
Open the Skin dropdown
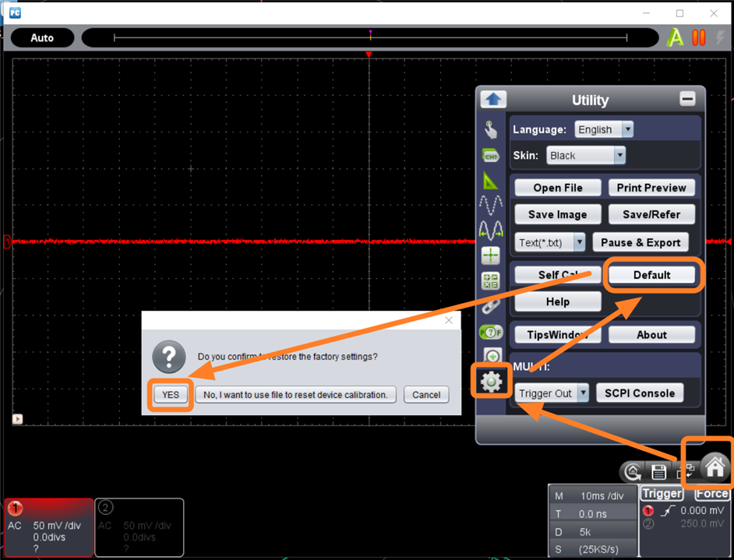pyautogui.click(x=586, y=155)
